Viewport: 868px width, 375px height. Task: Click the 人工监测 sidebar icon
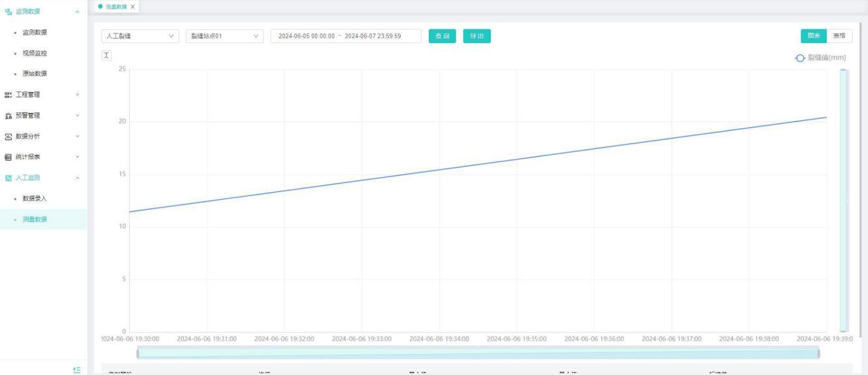8,178
